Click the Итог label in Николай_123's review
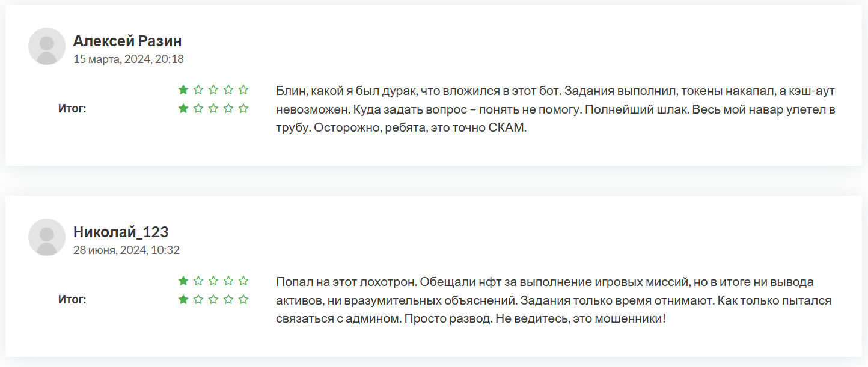The width and height of the screenshot is (868, 367). point(72,299)
